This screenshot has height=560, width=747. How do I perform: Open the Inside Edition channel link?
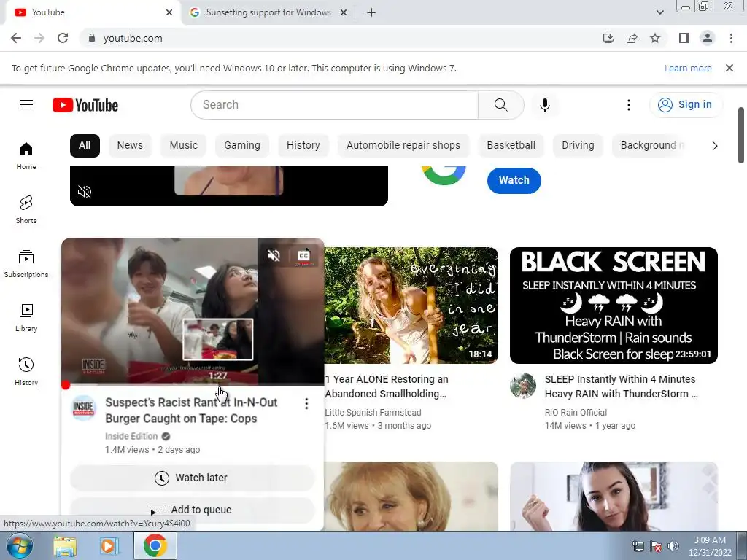tap(131, 436)
